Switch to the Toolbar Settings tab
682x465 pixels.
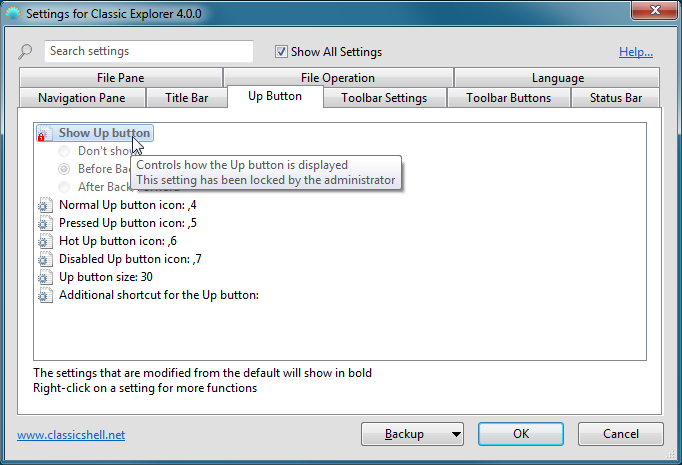[383, 98]
